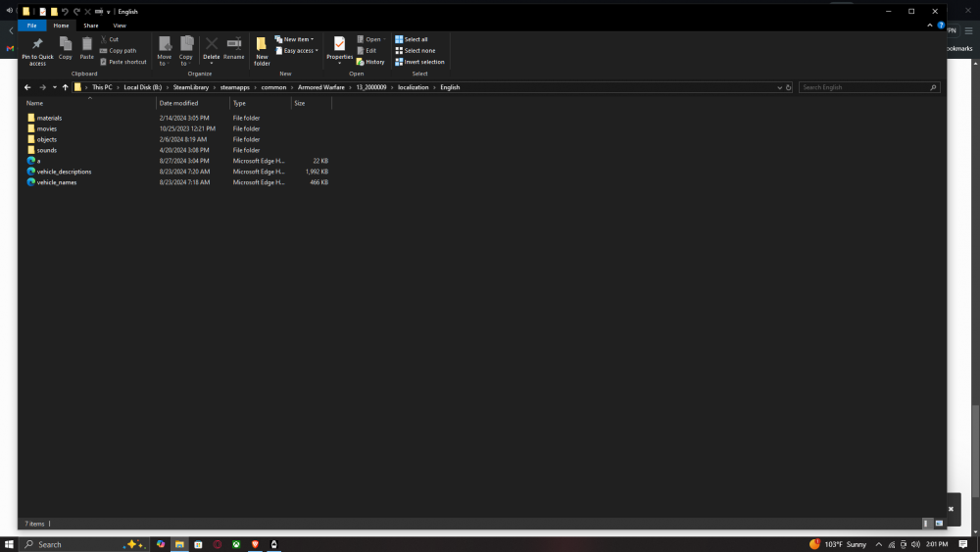Select the materials folder
The height and width of the screenshot is (552, 980).
click(x=49, y=119)
